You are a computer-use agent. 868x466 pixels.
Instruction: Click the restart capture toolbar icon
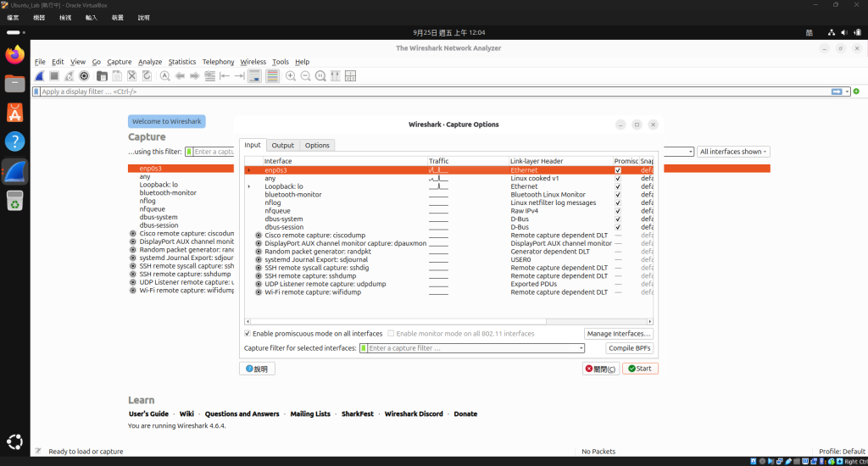70,76
